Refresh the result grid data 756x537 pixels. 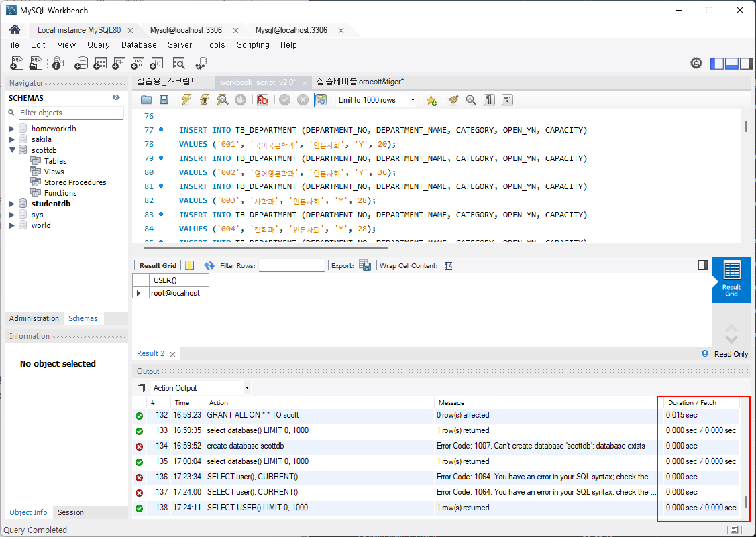tap(209, 265)
